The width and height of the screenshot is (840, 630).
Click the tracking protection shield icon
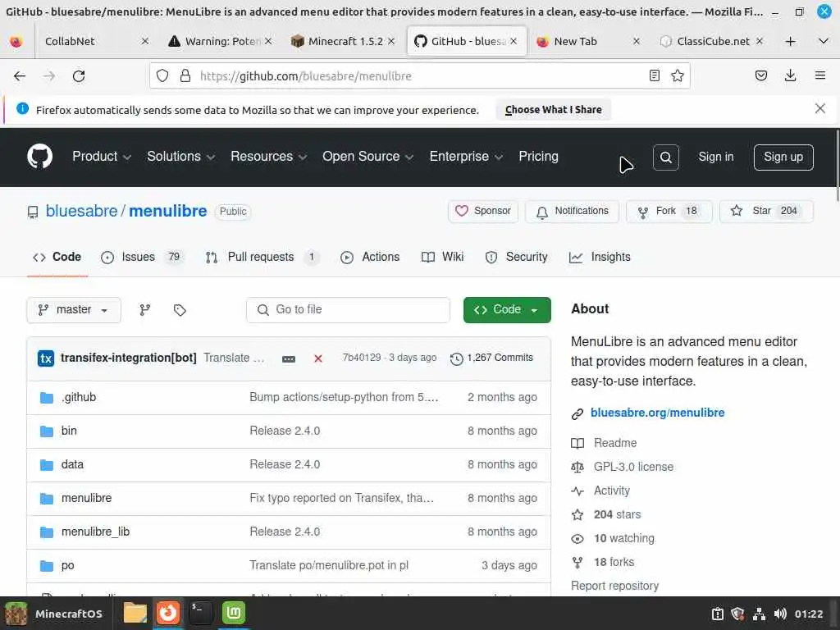click(162, 76)
